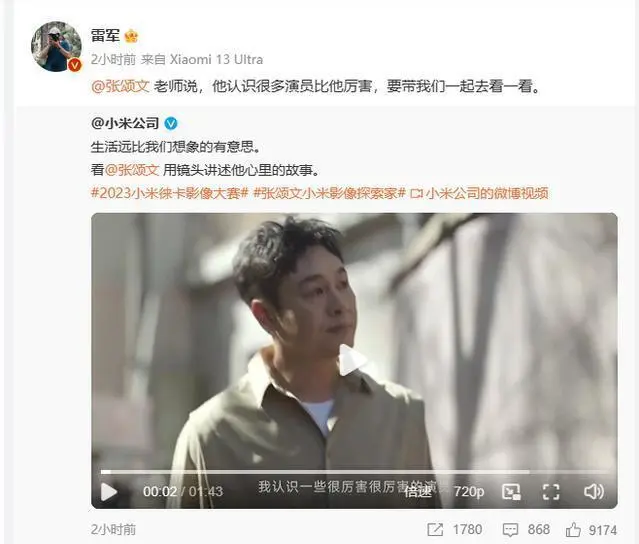Like the post with thumbs-up icon
The width and height of the screenshot is (639, 544).
573,529
